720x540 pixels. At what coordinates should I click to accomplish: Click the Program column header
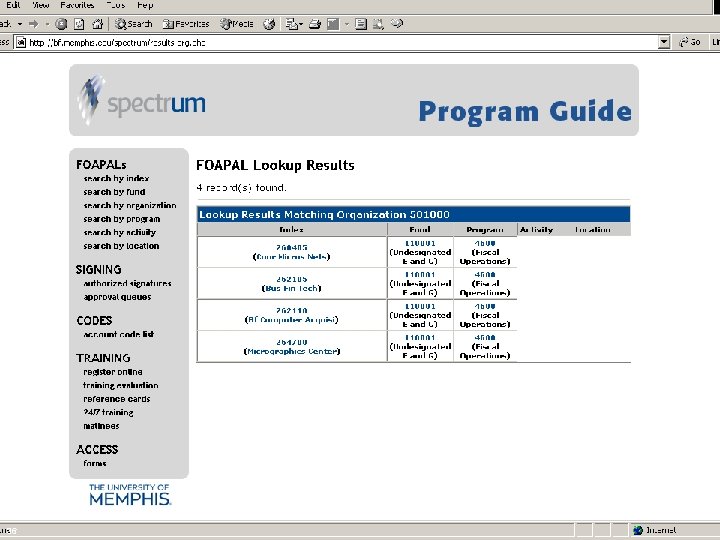485,230
